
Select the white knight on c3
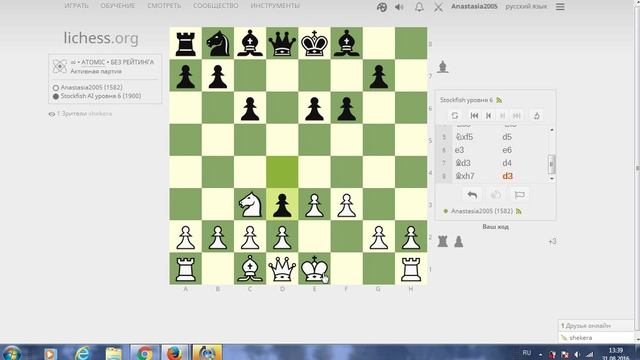pyautogui.click(x=250, y=204)
